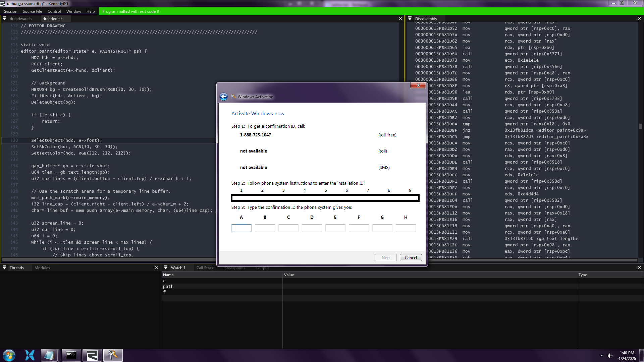
Task: Click confirmation ID field B
Action: point(265,228)
